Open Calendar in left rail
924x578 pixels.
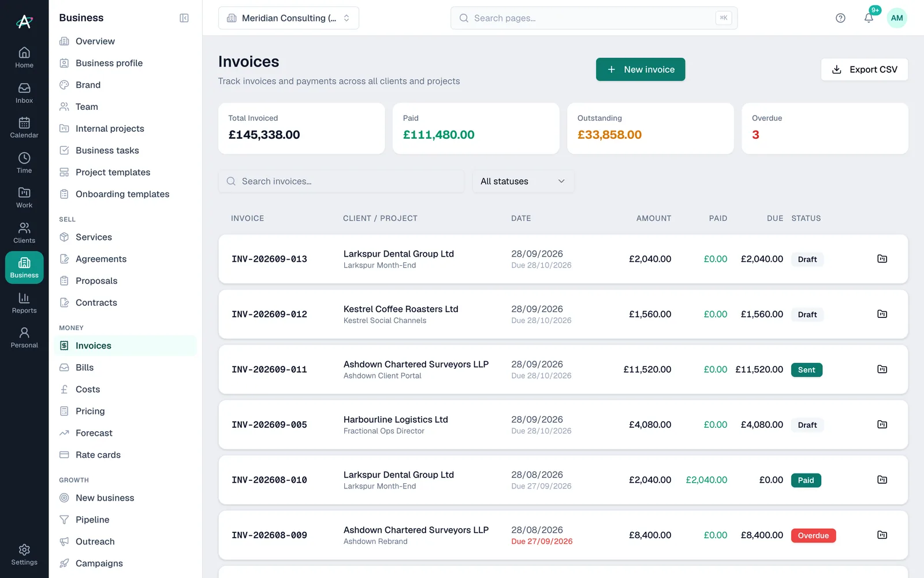pos(24,128)
